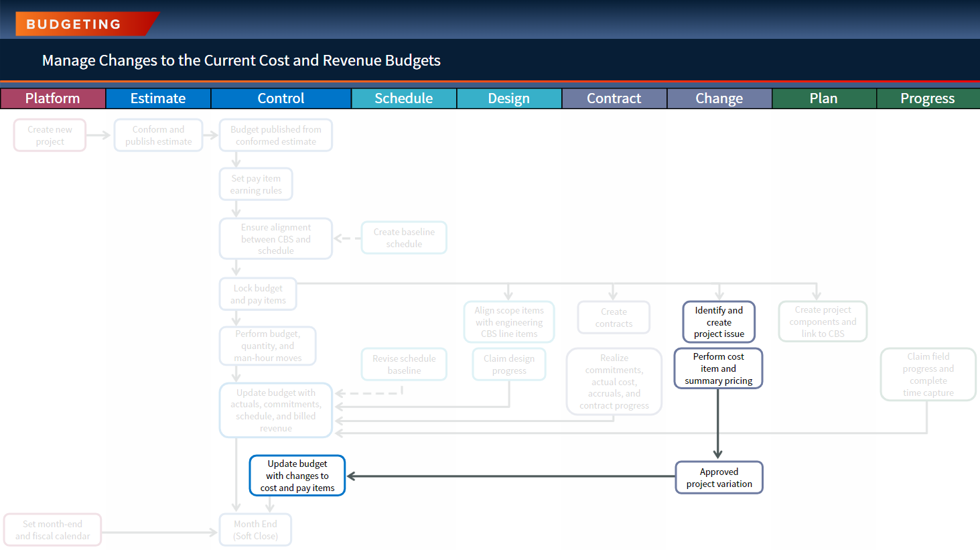980x550 pixels.
Task: Switch to the Estimate tab
Action: point(158,98)
